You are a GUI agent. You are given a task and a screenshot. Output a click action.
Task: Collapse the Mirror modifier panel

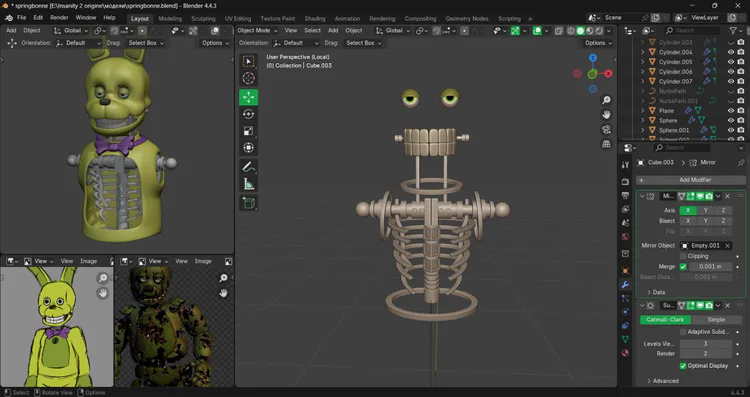(x=642, y=196)
